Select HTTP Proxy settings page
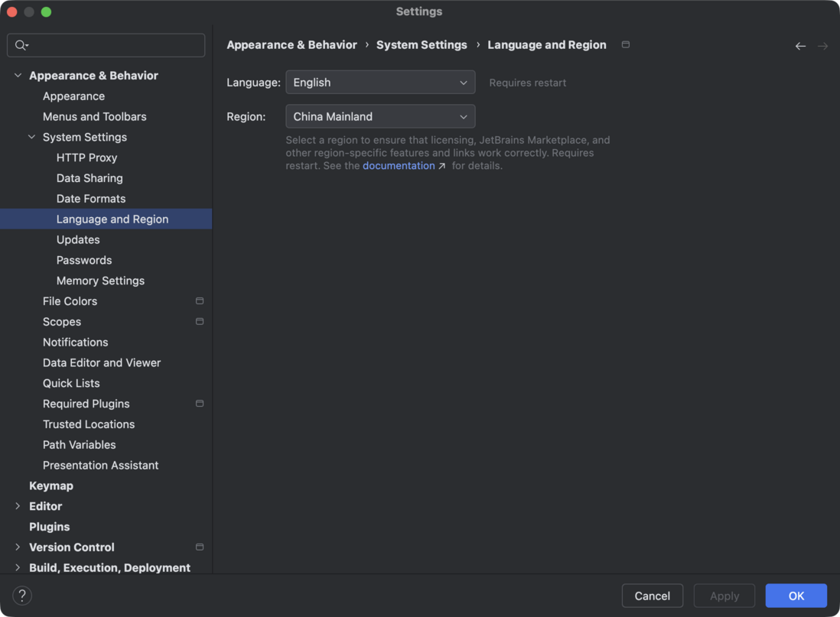This screenshot has height=617, width=840. (x=86, y=157)
